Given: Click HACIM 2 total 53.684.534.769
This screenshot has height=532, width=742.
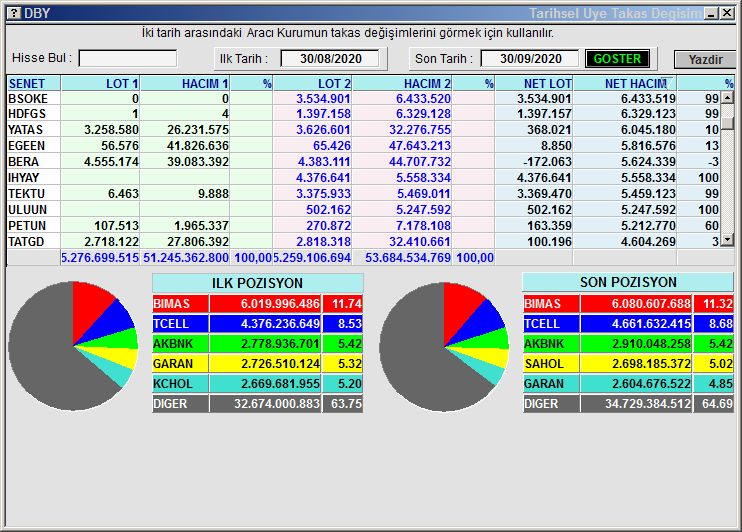Looking at the screenshot, I should [408, 258].
